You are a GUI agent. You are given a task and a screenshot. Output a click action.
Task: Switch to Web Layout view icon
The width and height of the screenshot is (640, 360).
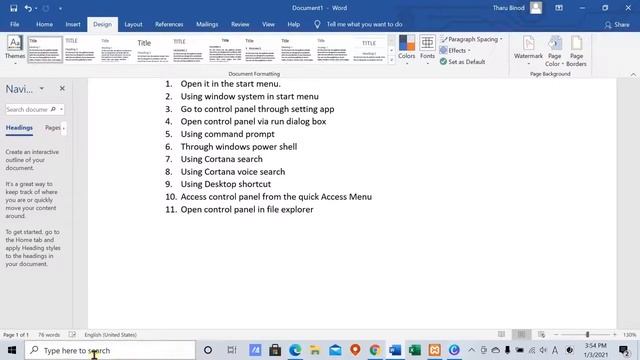(x=542, y=334)
